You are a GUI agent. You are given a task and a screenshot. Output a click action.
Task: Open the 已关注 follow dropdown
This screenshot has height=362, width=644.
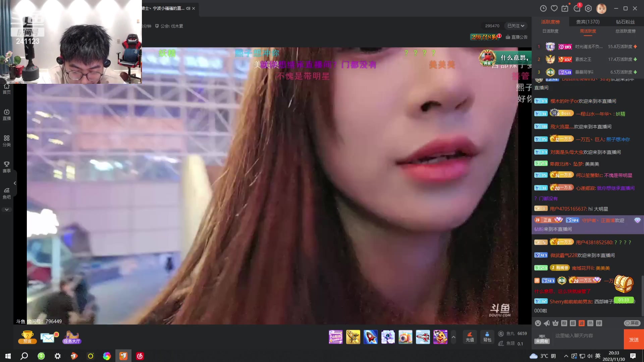point(515,25)
